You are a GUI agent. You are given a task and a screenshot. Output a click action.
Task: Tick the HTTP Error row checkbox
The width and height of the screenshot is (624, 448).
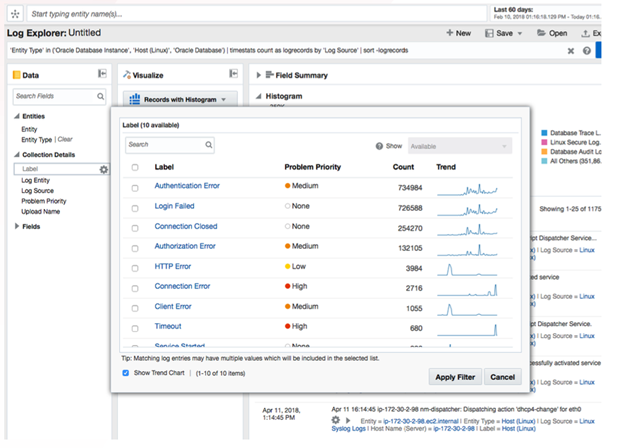click(x=135, y=267)
